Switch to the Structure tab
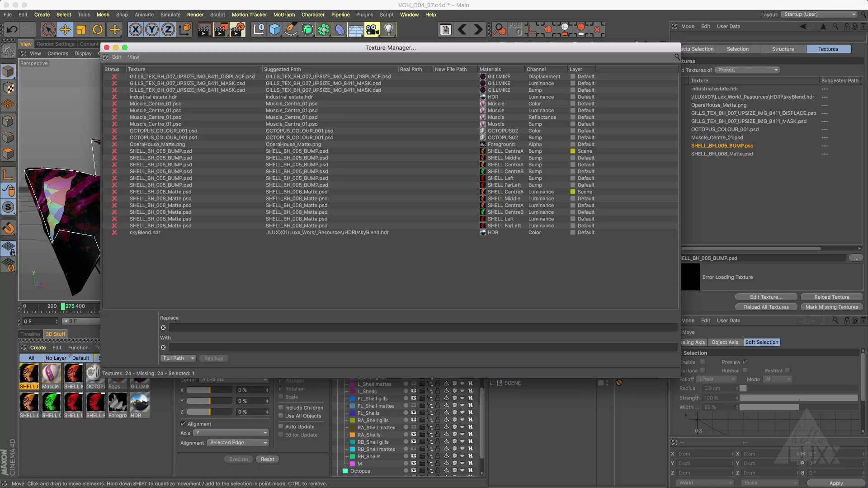Viewport: 868px width, 488px height. [783, 49]
